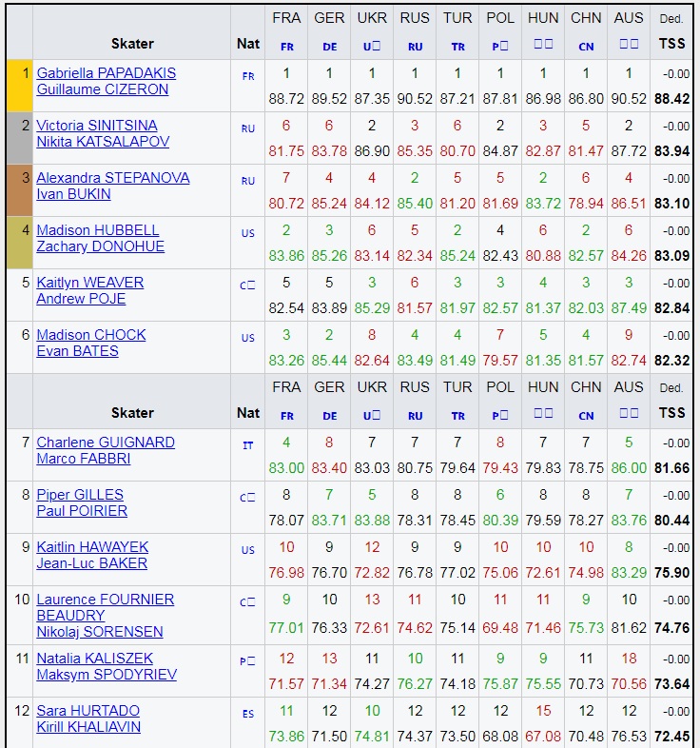700x748 pixels.
Task: Click the ES nationality flag beside Hurtado/Khaliavin
Action: point(248,715)
